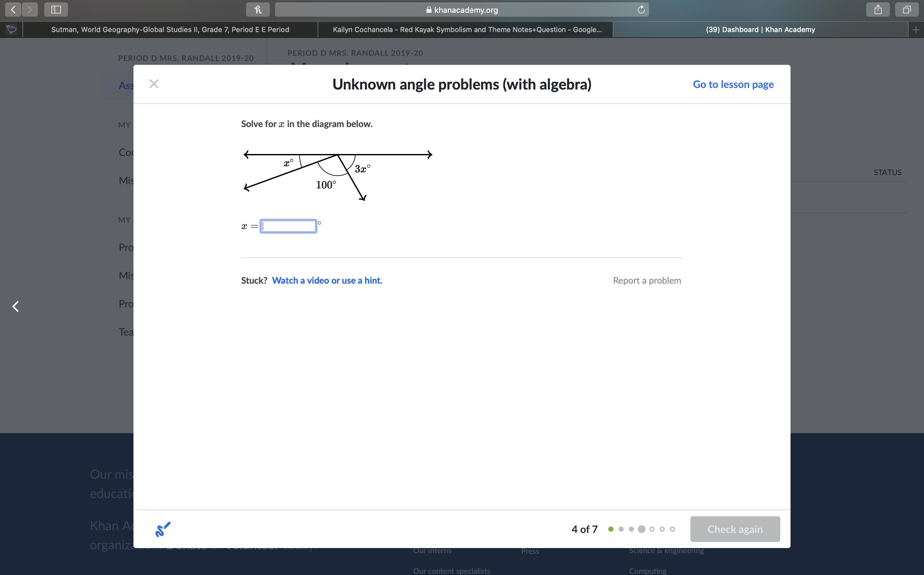Click the Honey extension icon
Image resolution: width=924 pixels, height=575 pixels.
tap(258, 10)
